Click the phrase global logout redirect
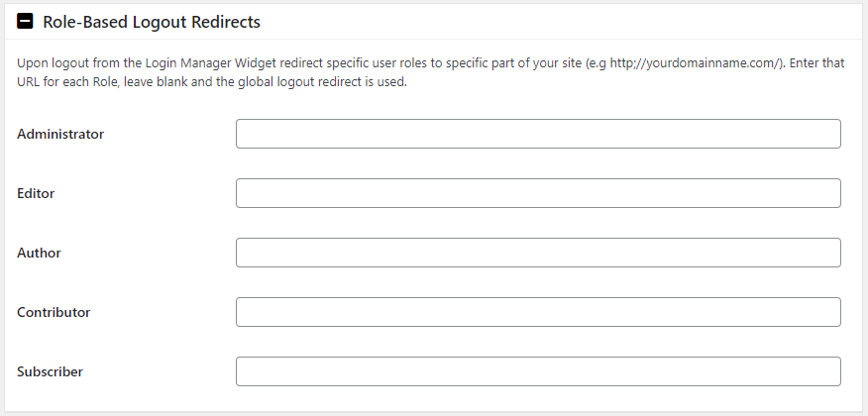868x416 pixels. (301, 84)
